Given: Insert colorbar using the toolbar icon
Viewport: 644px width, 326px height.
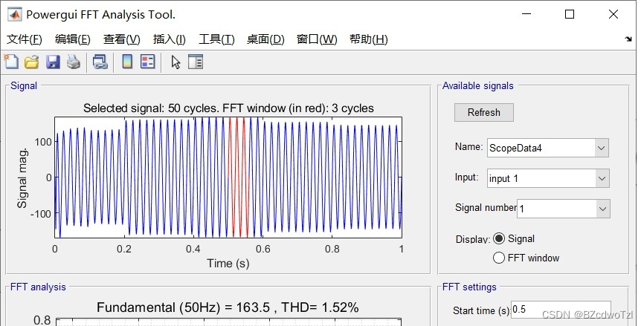Looking at the screenshot, I should point(127,62).
